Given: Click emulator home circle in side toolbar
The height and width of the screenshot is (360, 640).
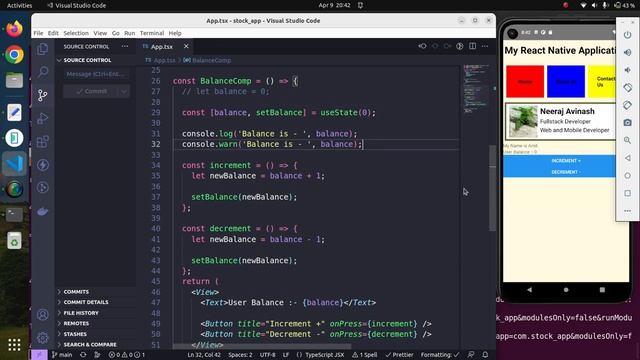Looking at the screenshot, I should 627,176.
